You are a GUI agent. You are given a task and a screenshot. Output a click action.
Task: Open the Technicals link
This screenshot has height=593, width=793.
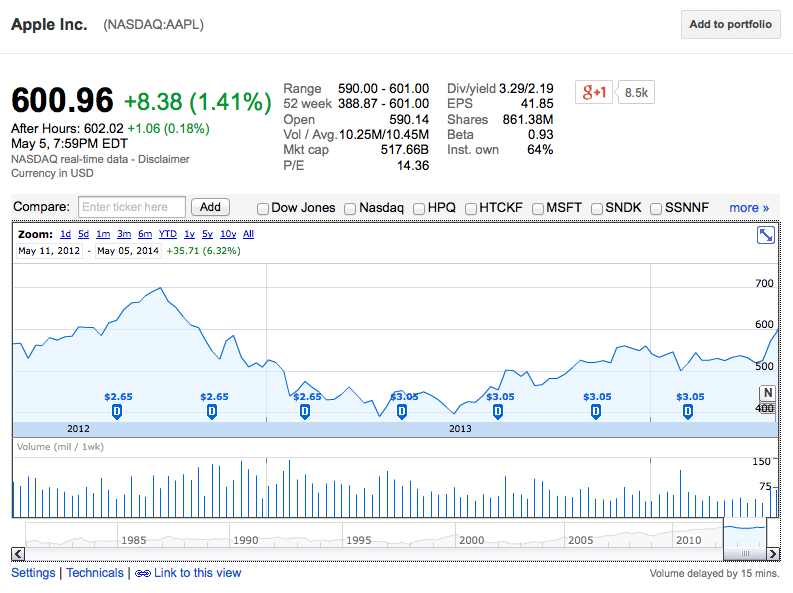(x=95, y=573)
